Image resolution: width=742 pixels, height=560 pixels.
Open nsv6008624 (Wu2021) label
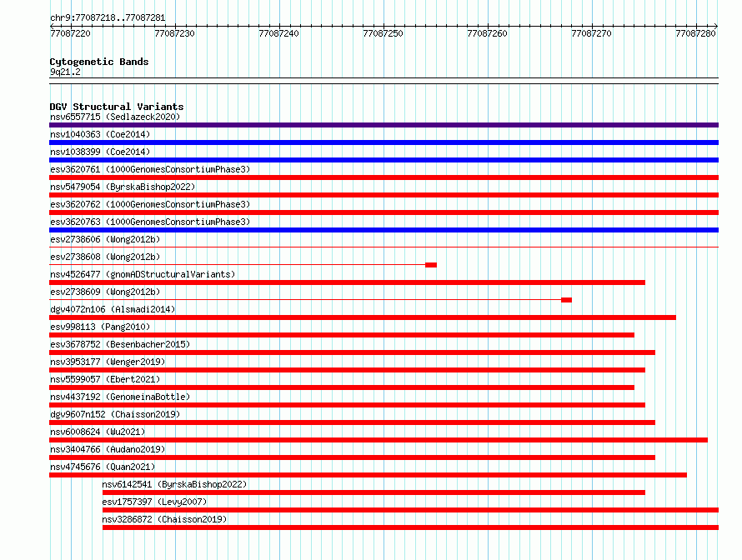coord(98,432)
